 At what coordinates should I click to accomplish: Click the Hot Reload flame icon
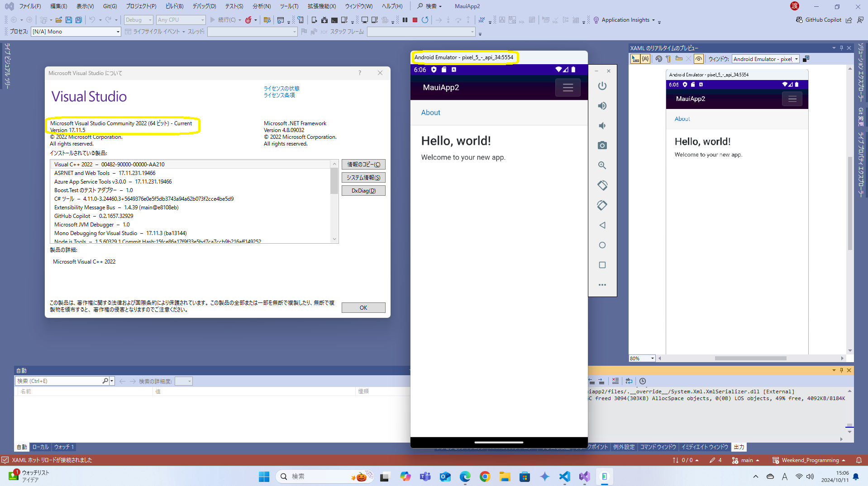(x=248, y=20)
